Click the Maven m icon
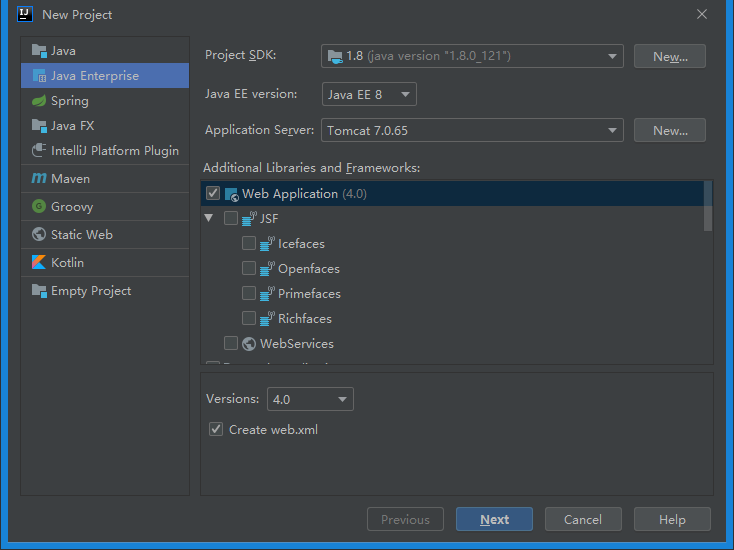This screenshot has width=734, height=550. [39, 178]
